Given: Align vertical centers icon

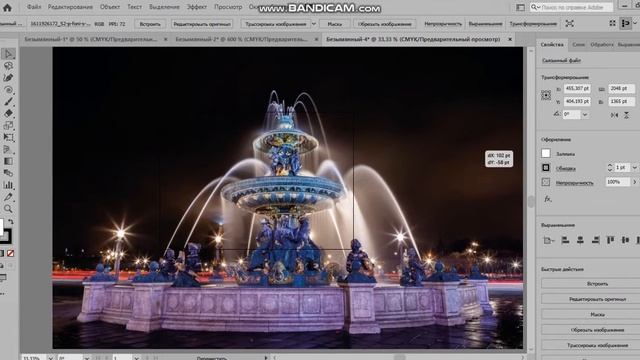Looking at the screenshot, I should click(x=625, y=240).
